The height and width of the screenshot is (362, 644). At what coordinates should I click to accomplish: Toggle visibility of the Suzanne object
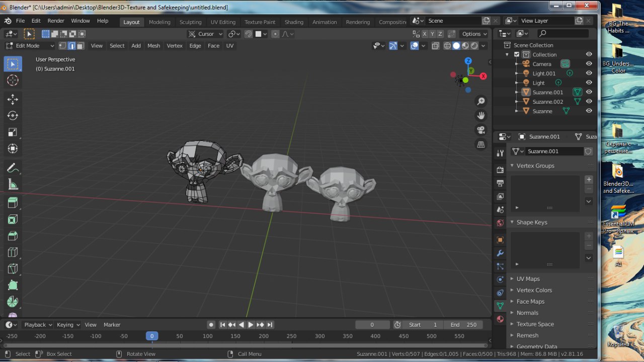tap(589, 111)
